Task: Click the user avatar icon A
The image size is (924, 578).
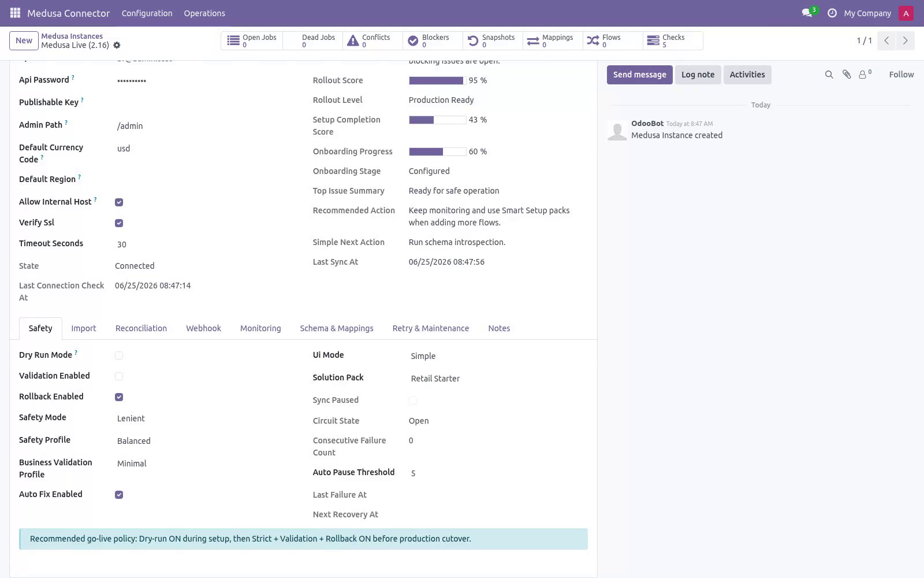Action: point(906,13)
